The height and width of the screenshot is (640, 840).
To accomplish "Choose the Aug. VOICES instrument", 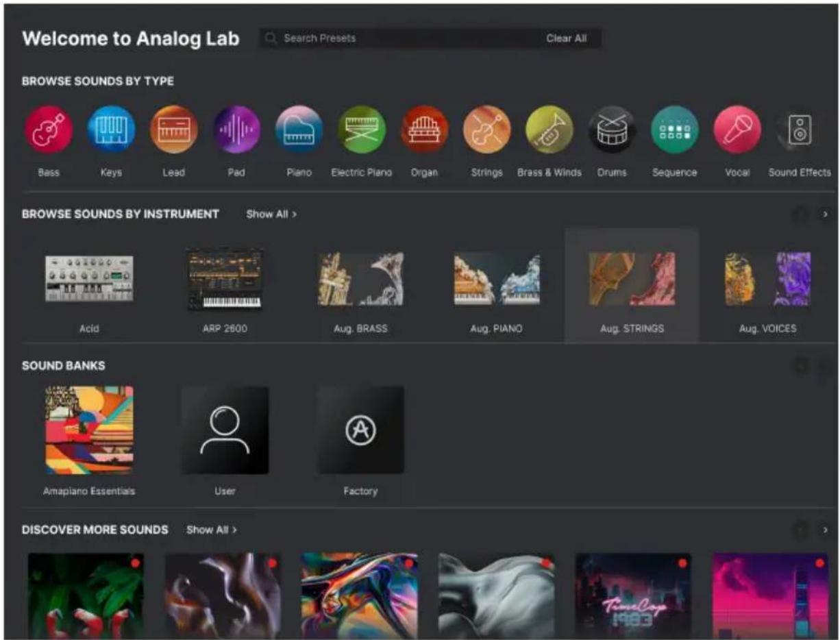I will tap(767, 279).
